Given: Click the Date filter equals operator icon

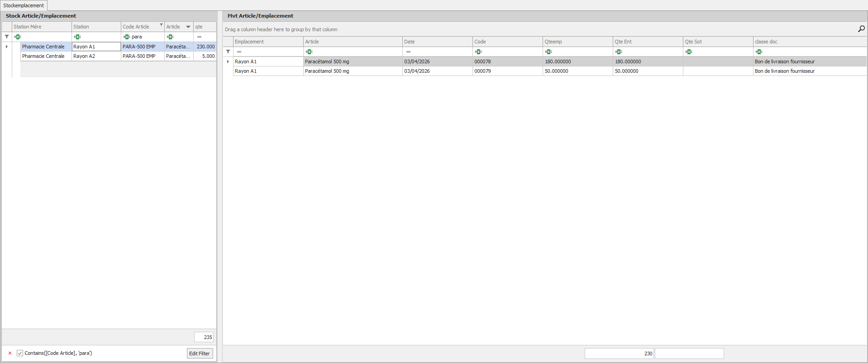Looking at the screenshot, I should pos(408,52).
